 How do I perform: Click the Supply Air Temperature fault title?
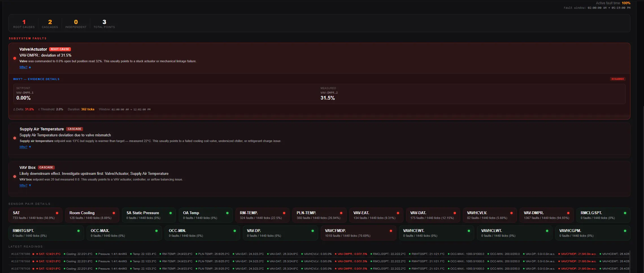pos(42,129)
